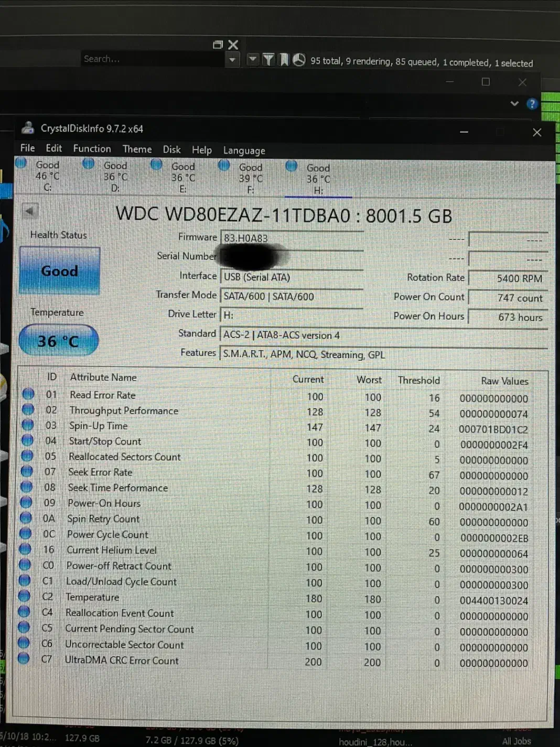Click the status circle for Current Pending Sector Count

tap(24, 626)
